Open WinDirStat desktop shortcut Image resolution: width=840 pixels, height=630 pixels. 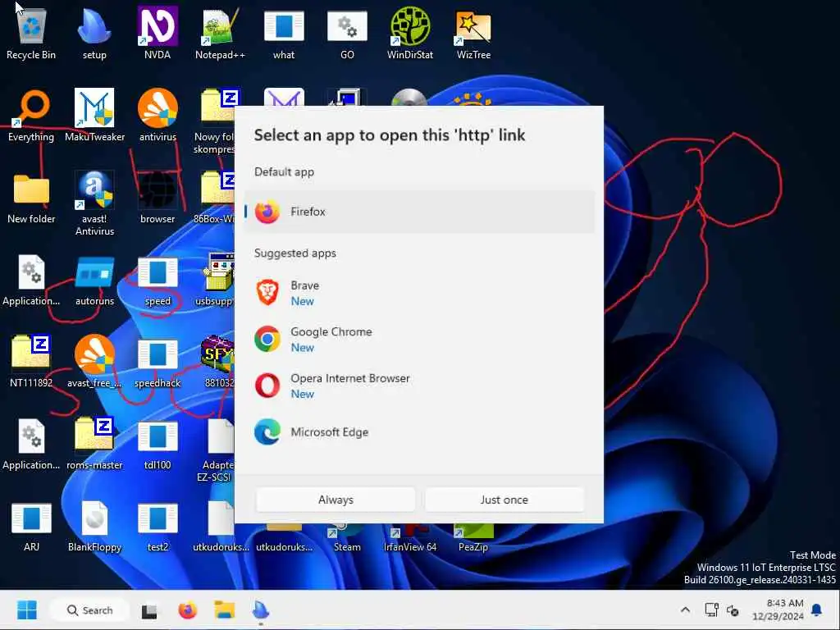tap(410, 33)
